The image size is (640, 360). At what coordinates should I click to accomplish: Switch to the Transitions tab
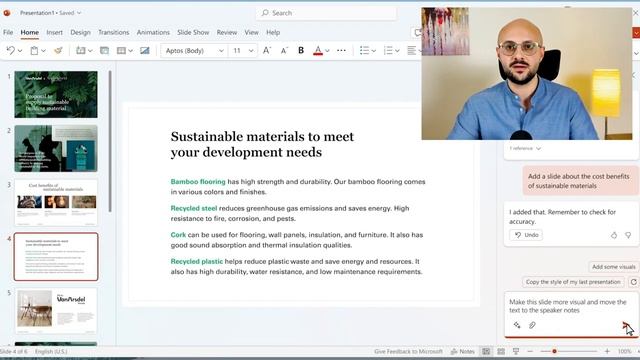click(113, 32)
